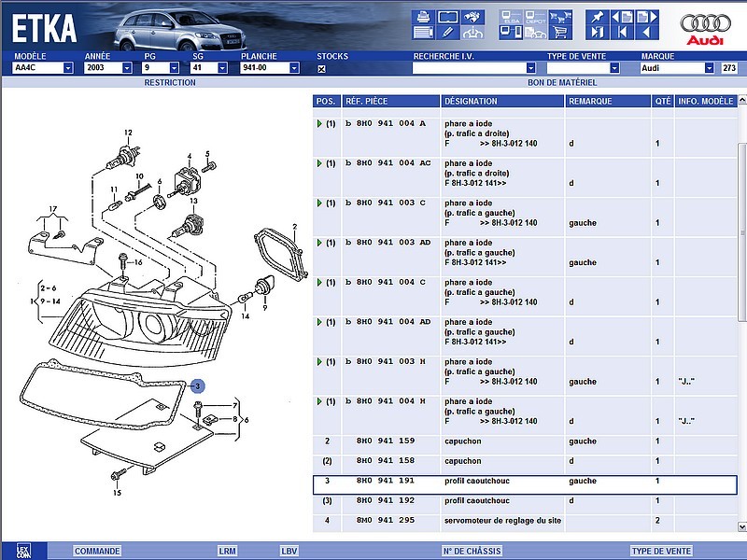The height and width of the screenshot is (560, 747).
Task: Open the MODÈLE dropdown showing AA4C
Action: click(68, 67)
